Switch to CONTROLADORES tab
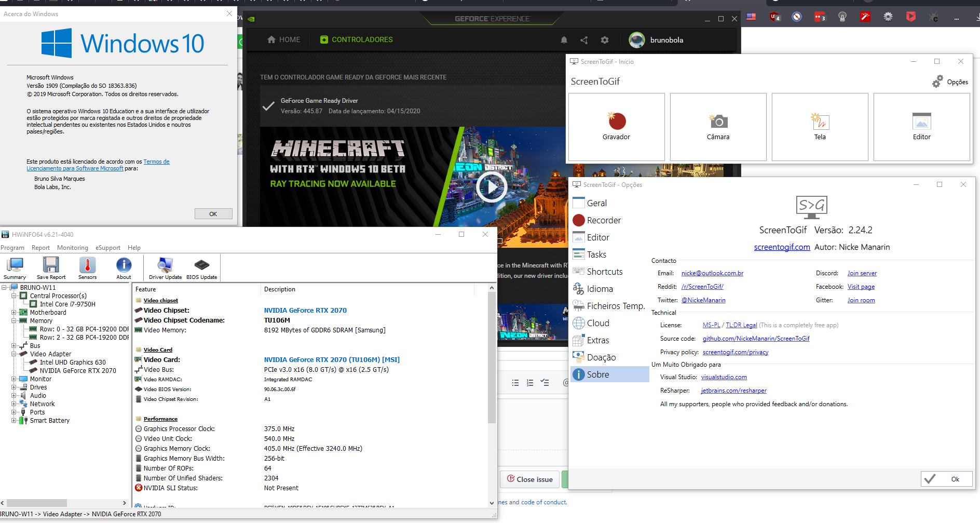The height and width of the screenshot is (523, 980). coord(357,39)
